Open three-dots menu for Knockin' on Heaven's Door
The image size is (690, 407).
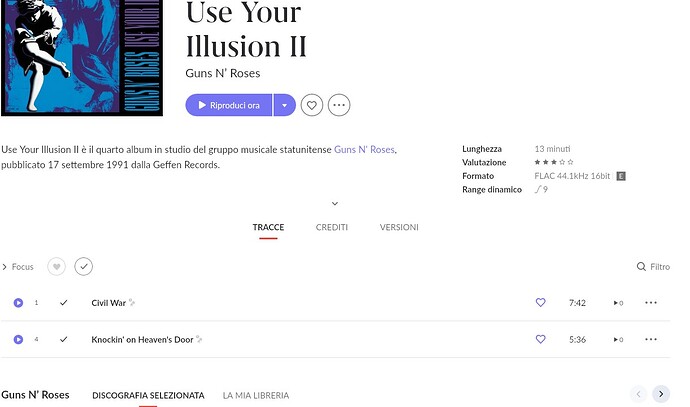pos(651,339)
